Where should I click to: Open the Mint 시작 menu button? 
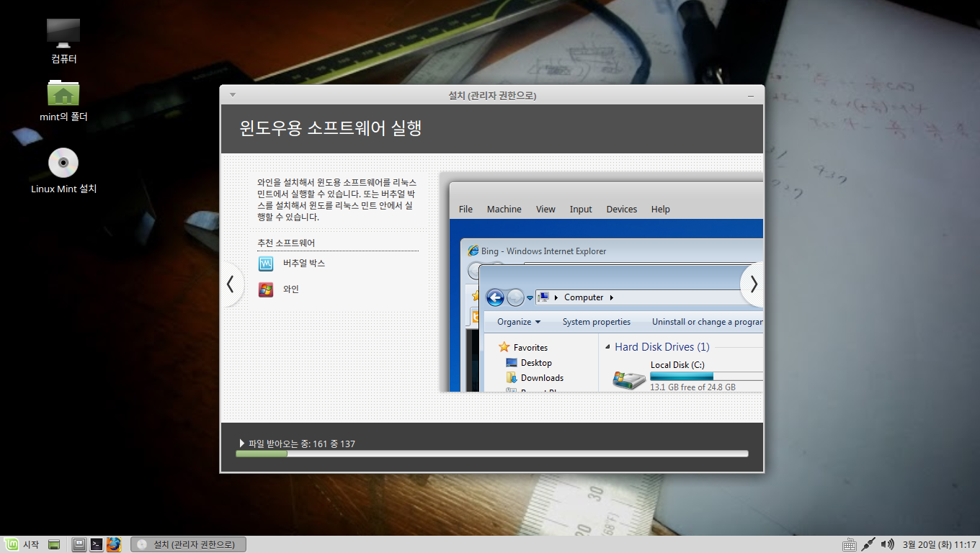click(x=21, y=545)
